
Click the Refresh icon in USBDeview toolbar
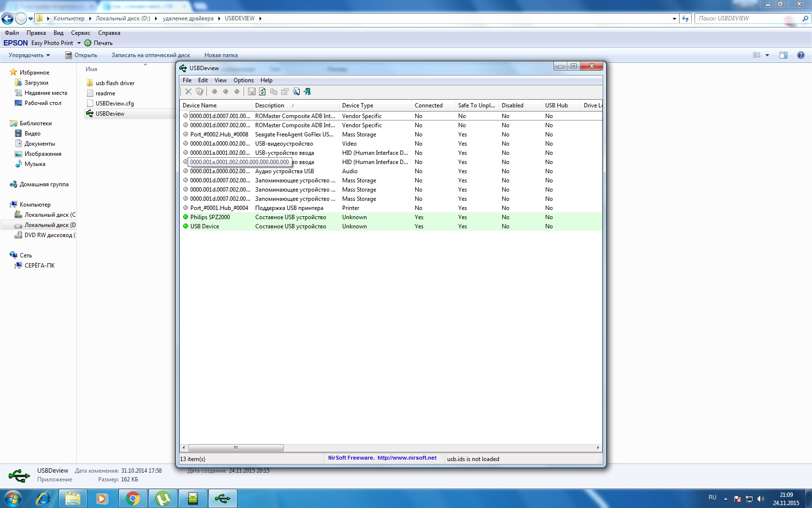(x=262, y=91)
